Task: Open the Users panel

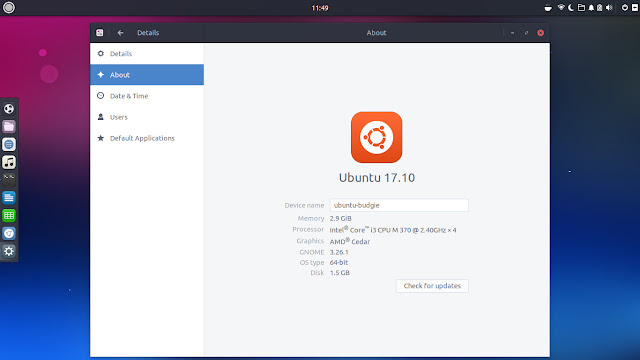Action: pyautogui.click(x=147, y=117)
